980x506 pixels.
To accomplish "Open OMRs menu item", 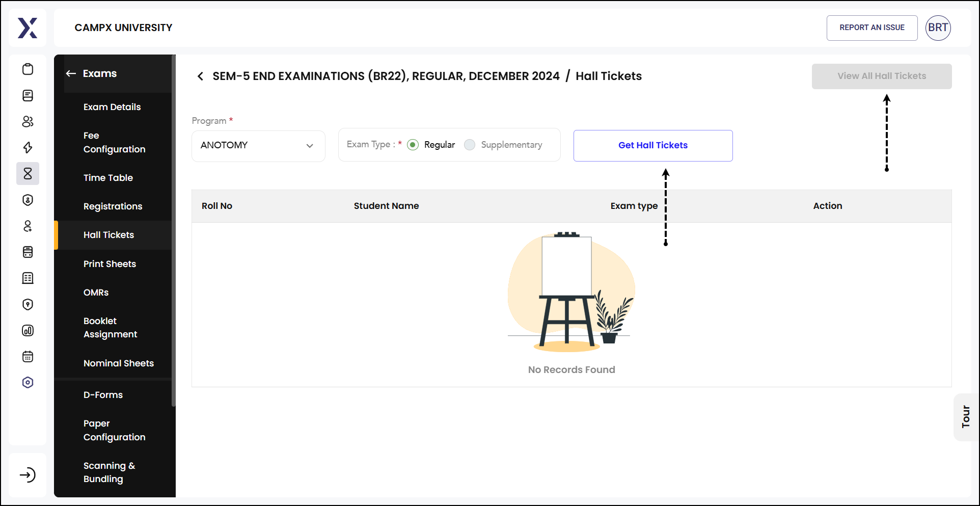I will 96,292.
